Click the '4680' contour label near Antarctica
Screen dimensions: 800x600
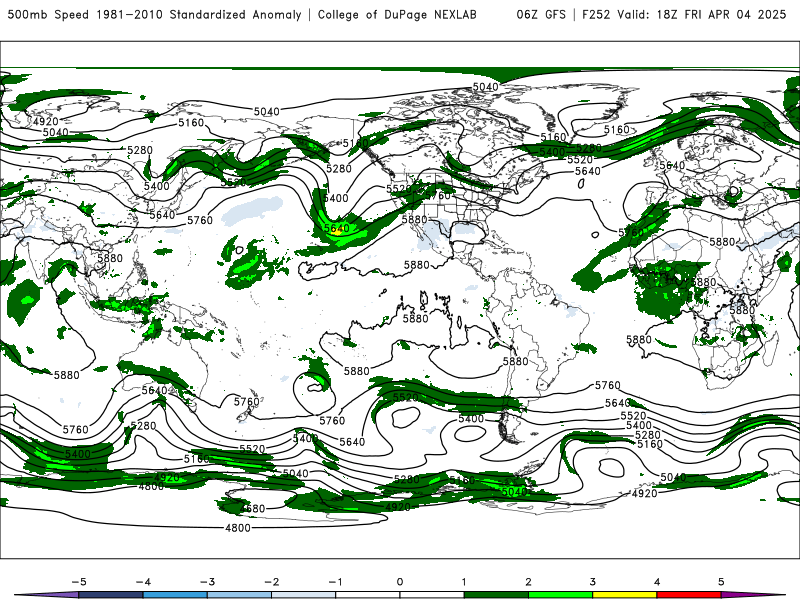tap(252, 508)
